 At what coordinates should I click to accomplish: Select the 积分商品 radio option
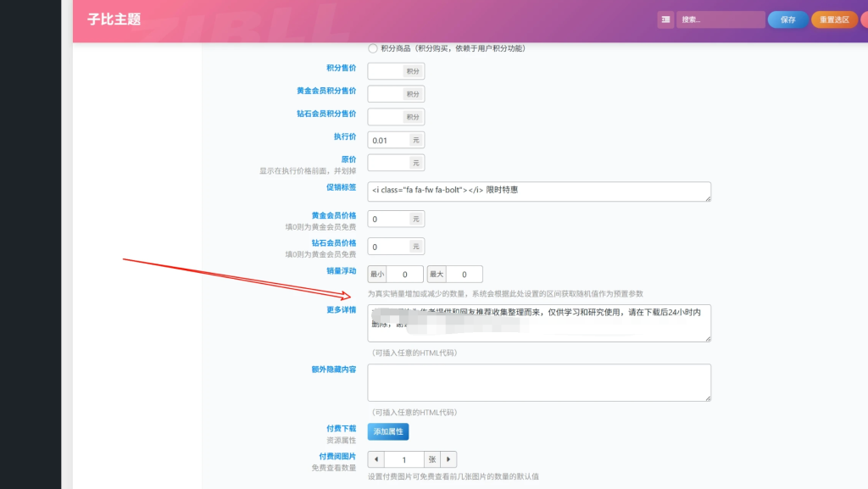pos(373,48)
